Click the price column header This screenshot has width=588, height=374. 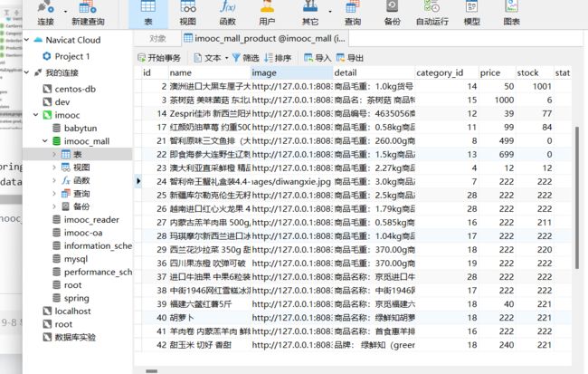pos(497,72)
